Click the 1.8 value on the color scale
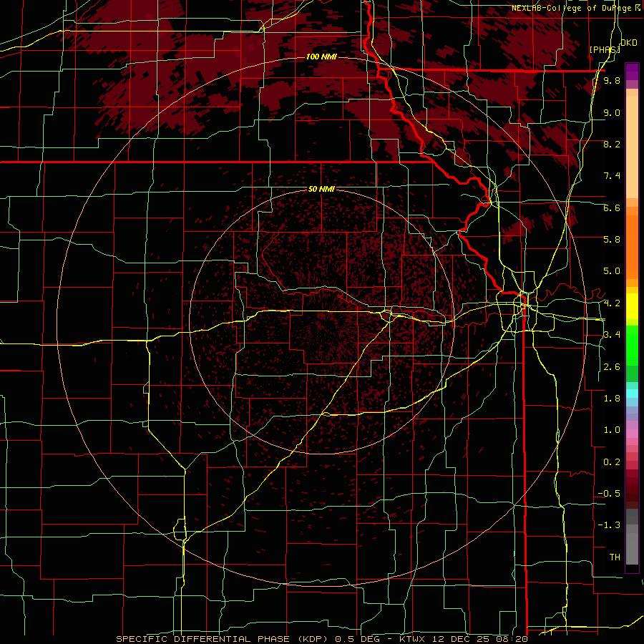This screenshot has width=644, height=644. 612,399
